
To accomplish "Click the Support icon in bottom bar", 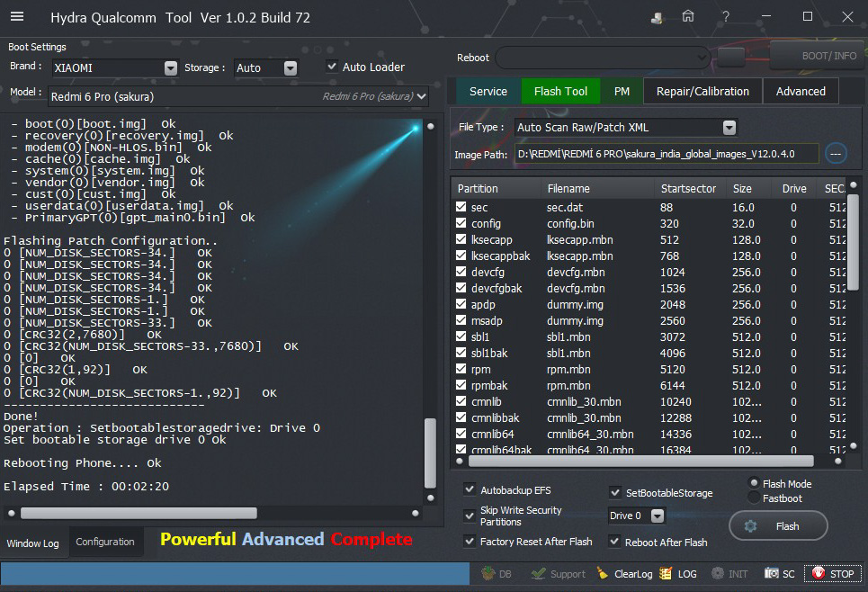I will point(538,574).
